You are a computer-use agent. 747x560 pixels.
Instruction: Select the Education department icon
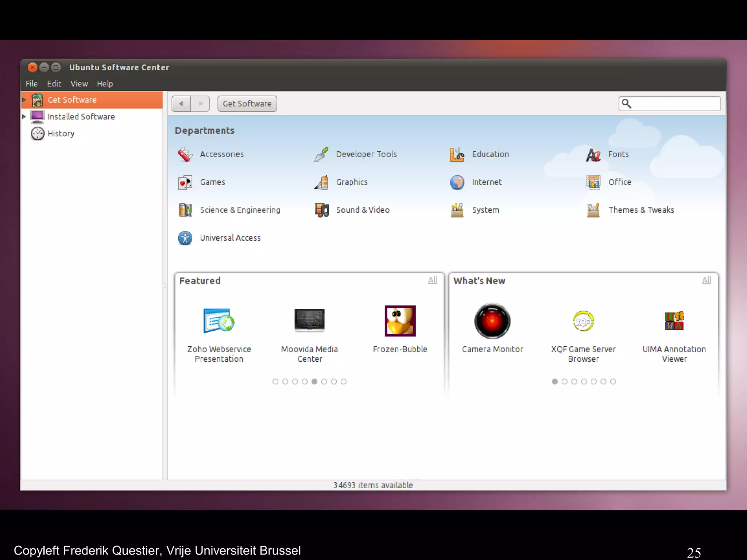point(457,155)
